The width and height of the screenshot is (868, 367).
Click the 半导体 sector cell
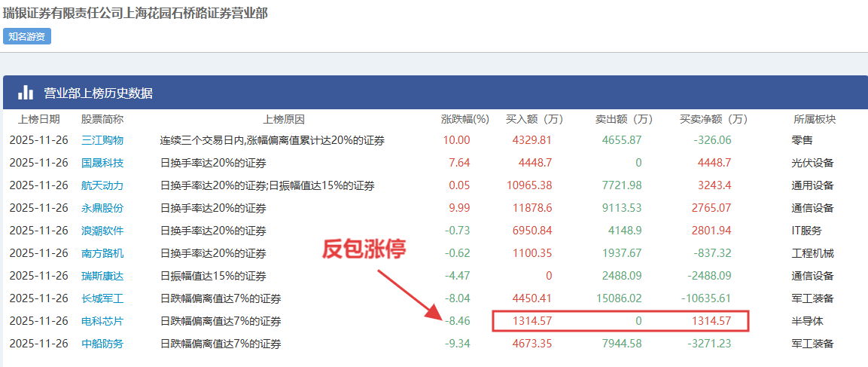809,321
